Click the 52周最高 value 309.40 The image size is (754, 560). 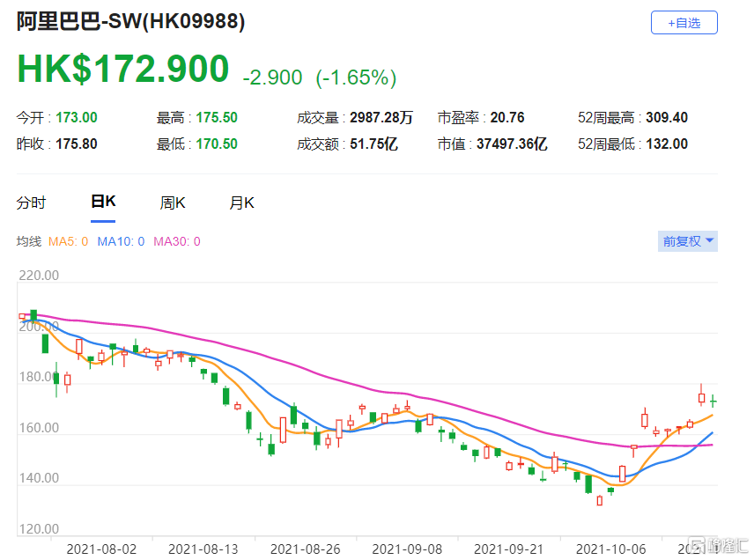point(667,117)
